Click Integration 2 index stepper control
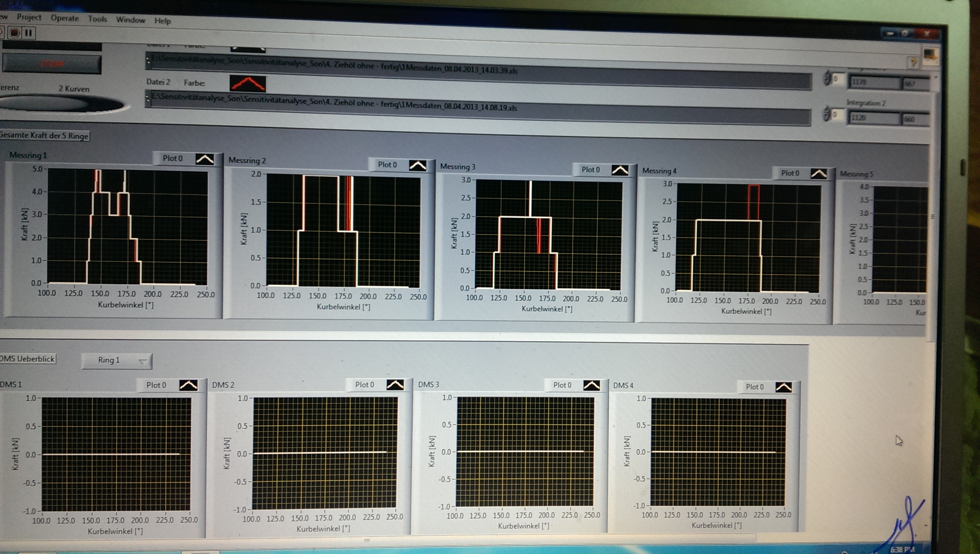Screen dimensions: 980x554 tap(827, 114)
